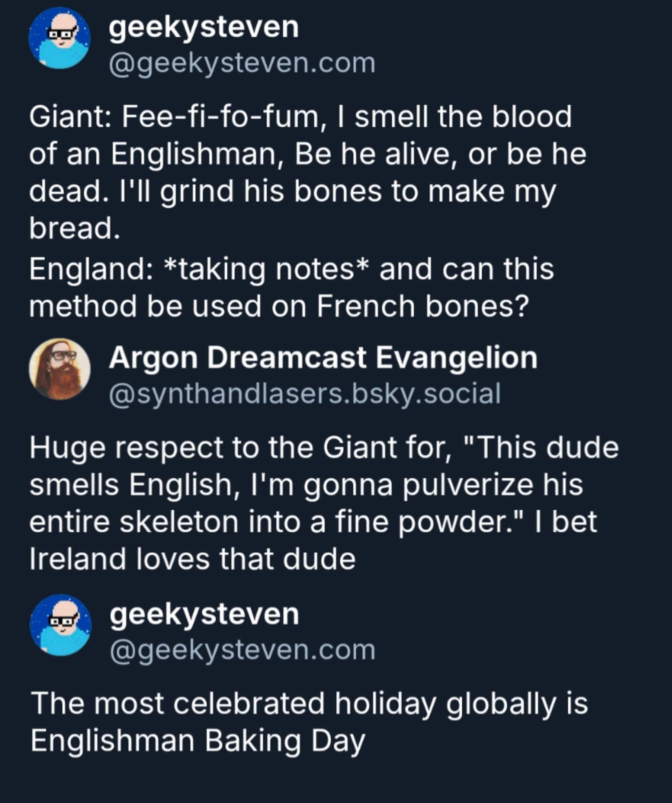The width and height of the screenshot is (672, 803).
Task: Click geekysteven's avatar on the Fee-fi-fo-fum post
Action: click(60, 38)
